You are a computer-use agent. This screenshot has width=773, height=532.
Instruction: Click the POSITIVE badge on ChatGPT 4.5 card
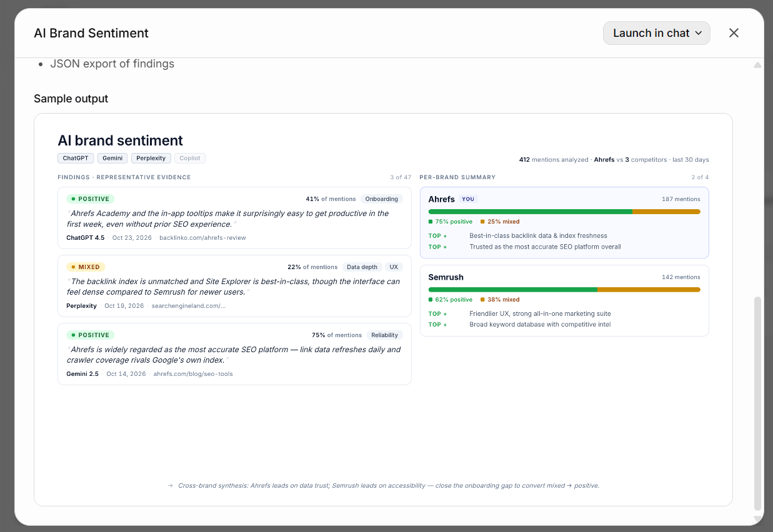coord(90,199)
